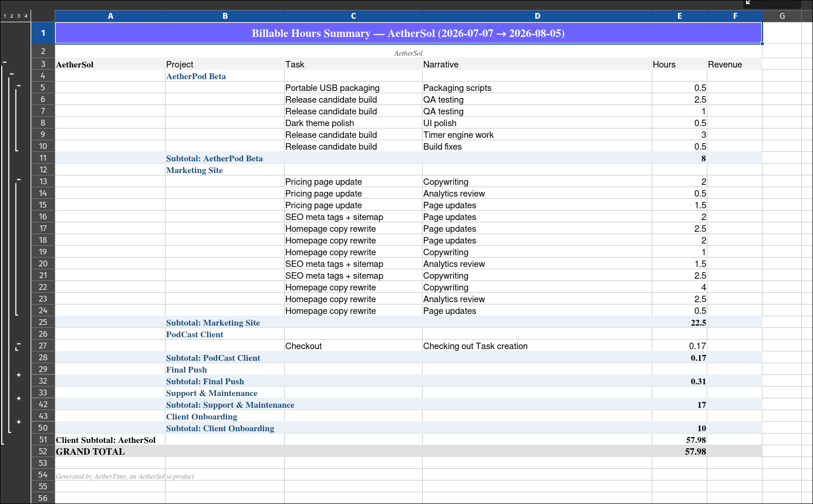This screenshot has height=504, width=813.
Task: Select the Hours header cell
Action: pos(680,65)
